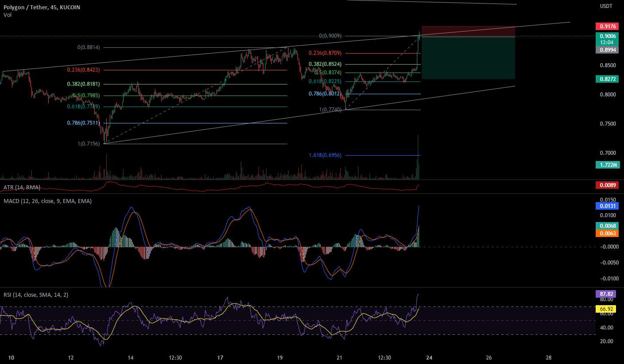Image resolution: width=624 pixels, height=364 pixels.
Task: Click the red stop-loss zone of short position
Action: [469, 31]
